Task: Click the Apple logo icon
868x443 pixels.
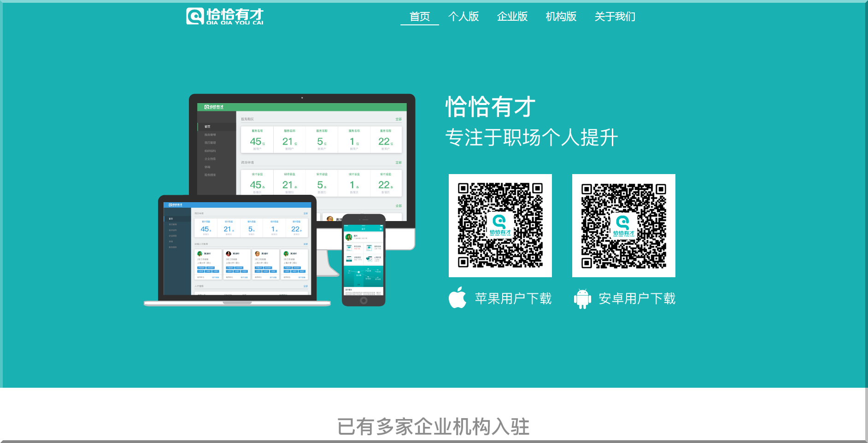Action: point(457,297)
